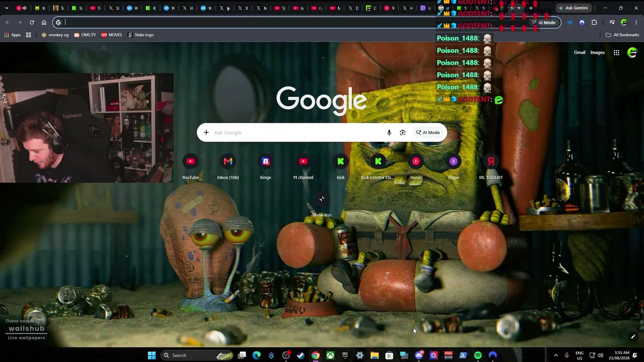Open the Chrome profile avatar in toolbar
Viewport: 644px width, 362px height.
click(624, 22)
